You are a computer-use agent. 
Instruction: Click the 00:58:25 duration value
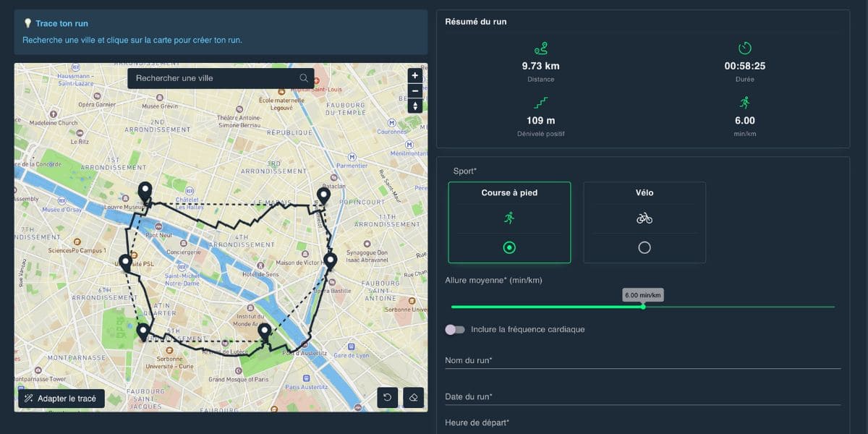[745, 66]
